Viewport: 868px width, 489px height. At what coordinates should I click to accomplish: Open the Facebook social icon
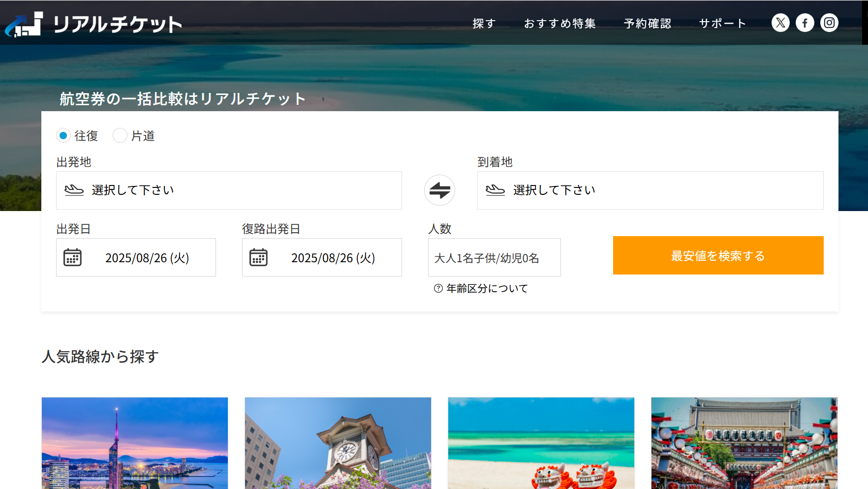pos(805,23)
